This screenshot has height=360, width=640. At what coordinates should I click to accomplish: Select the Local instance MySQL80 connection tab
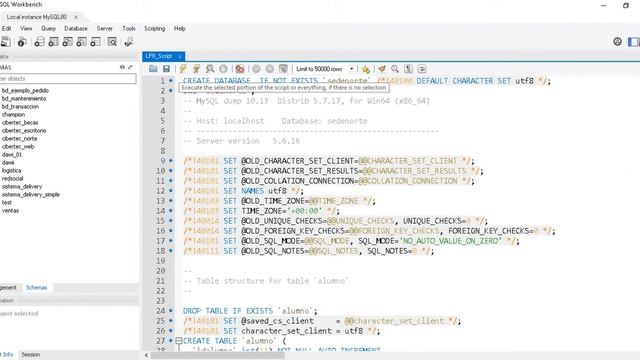[37, 17]
